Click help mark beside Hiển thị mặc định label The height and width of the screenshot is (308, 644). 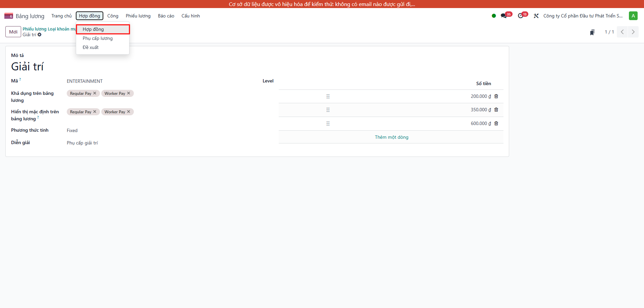click(x=38, y=117)
